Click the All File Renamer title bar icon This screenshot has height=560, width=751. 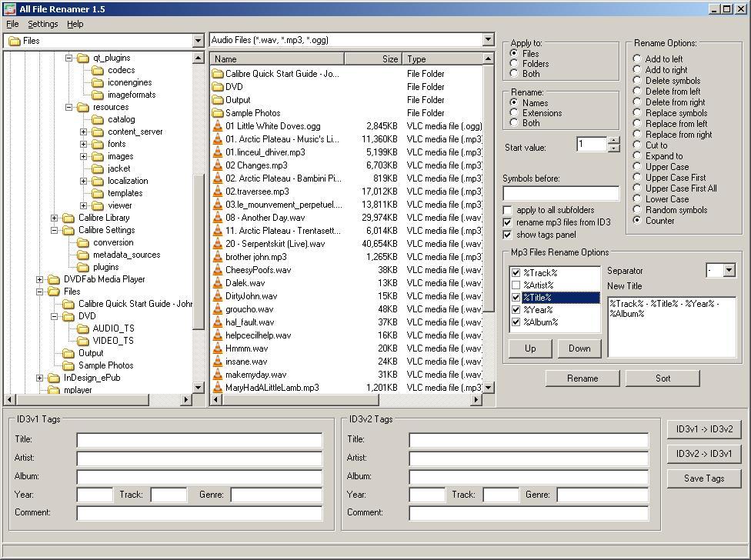click(9, 8)
